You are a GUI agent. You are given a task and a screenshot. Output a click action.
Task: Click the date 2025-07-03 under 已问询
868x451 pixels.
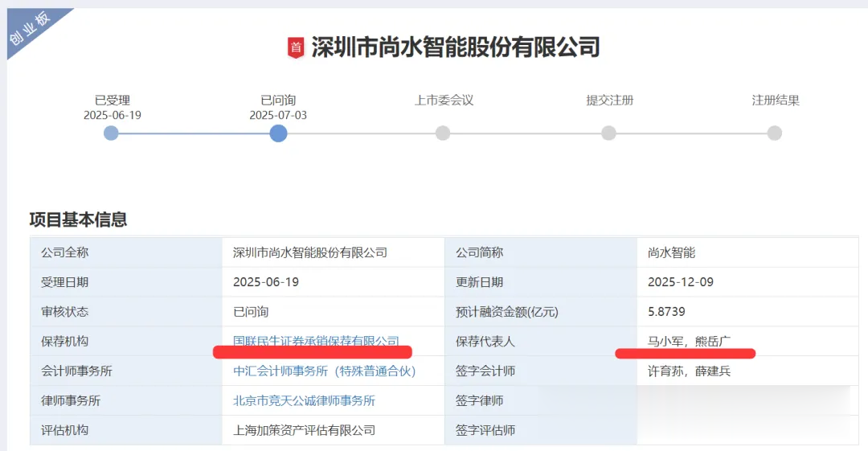pyautogui.click(x=278, y=115)
